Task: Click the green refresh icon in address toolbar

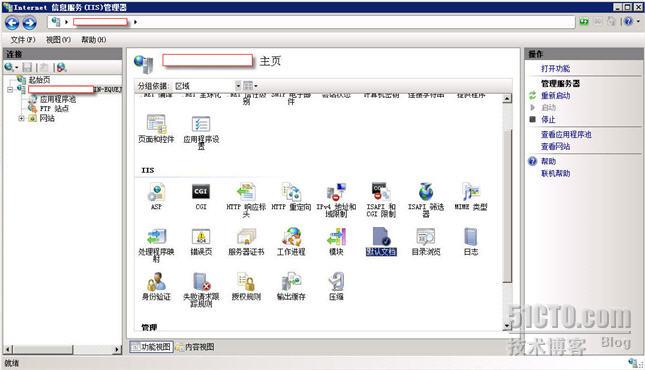Action: click(584, 21)
